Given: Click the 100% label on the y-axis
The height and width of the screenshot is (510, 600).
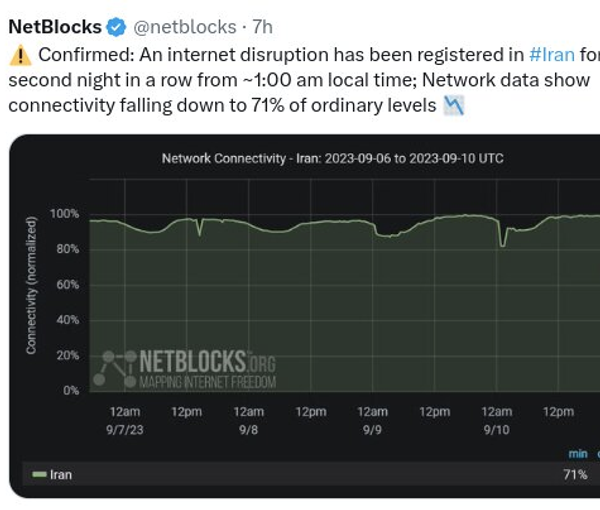Looking at the screenshot, I should pos(65,214).
